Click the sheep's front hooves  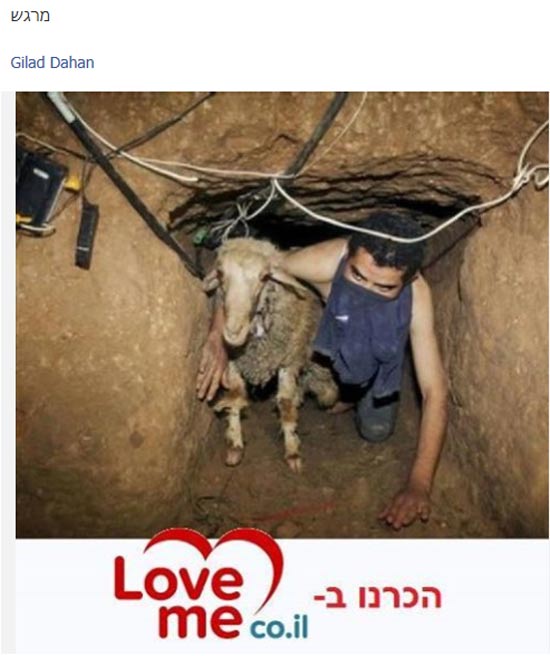click(263, 459)
